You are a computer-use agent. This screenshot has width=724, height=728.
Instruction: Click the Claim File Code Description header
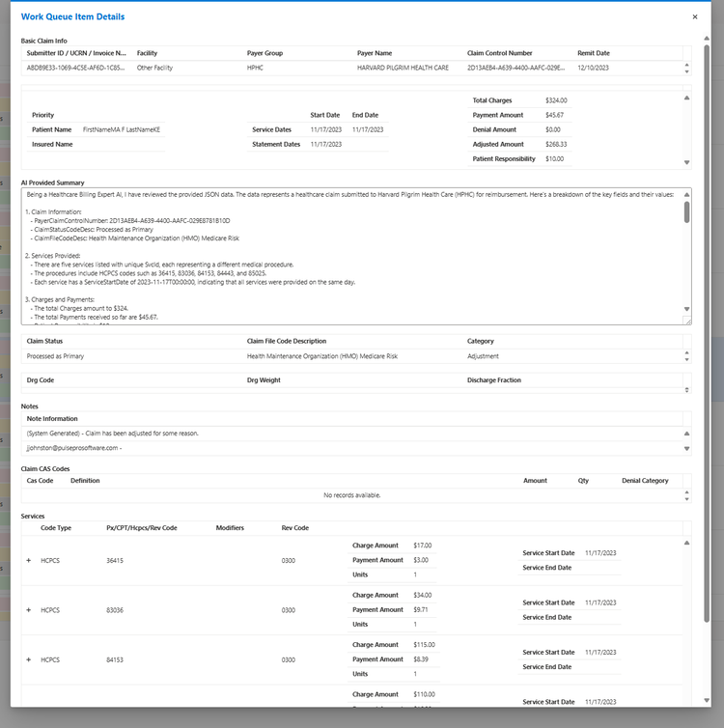tap(287, 341)
